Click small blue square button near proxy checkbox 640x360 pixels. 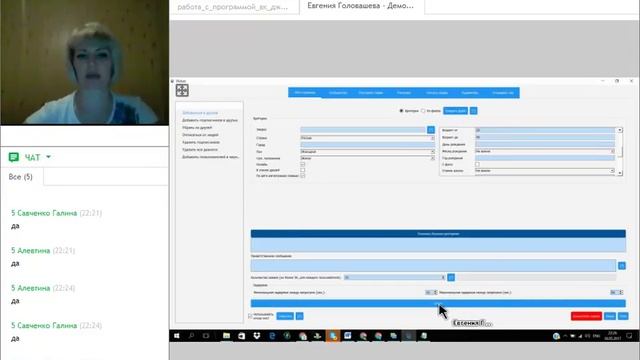pyautogui.click(x=300, y=316)
